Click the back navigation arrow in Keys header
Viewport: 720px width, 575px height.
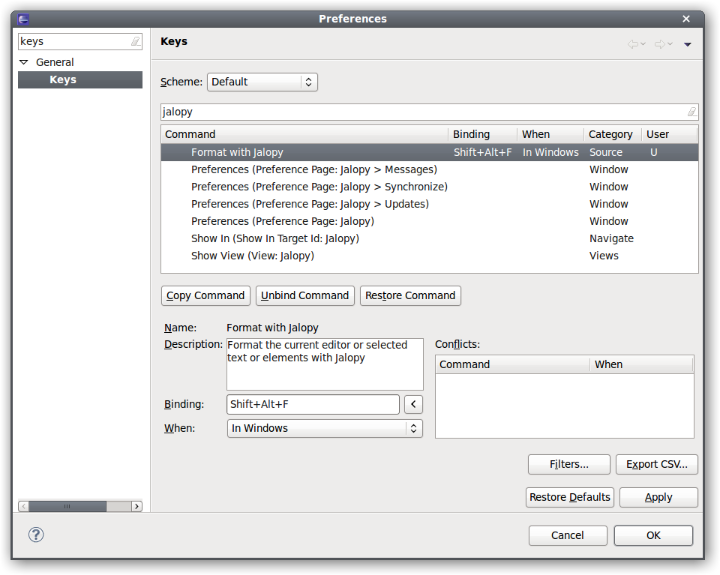[x=633, y=44]
